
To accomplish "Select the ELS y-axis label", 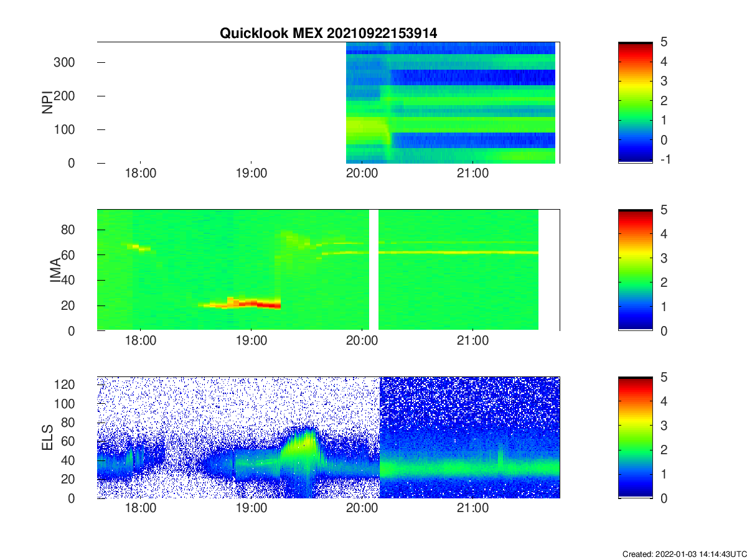I will point(47,437).
